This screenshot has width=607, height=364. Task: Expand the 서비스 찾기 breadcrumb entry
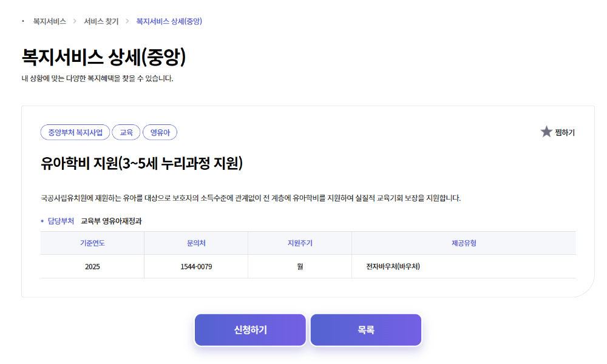coord(101,20)
